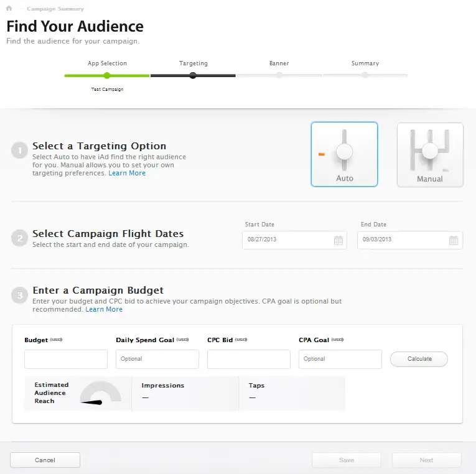Go to the App Selection step
Image resolution: width=476 pixels, height=474 pixels.
coord(107,75)
